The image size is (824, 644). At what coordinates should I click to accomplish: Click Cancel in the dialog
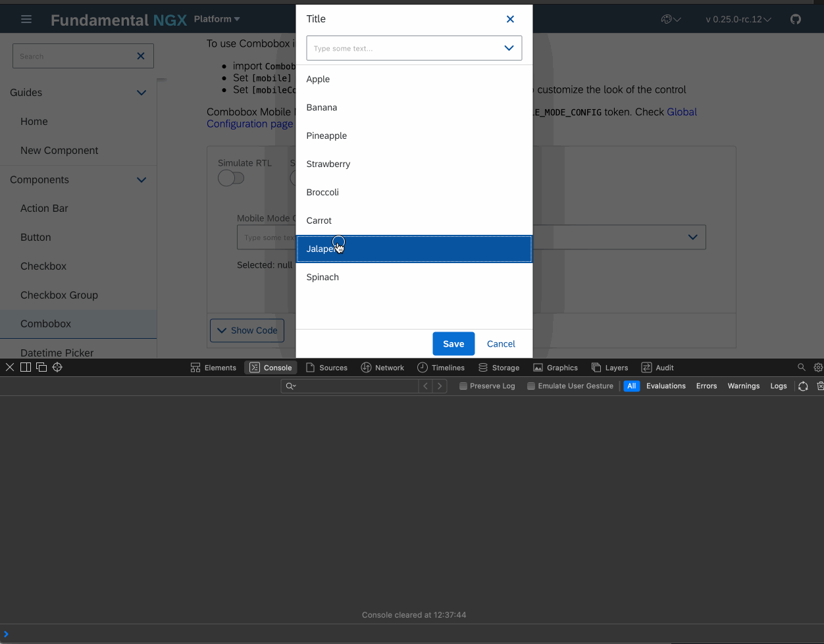501,343
